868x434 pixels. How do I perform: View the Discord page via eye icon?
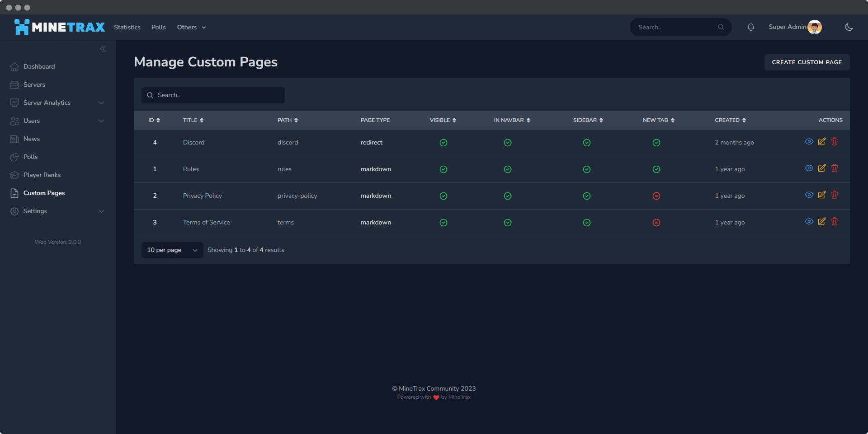coord(809,142)
